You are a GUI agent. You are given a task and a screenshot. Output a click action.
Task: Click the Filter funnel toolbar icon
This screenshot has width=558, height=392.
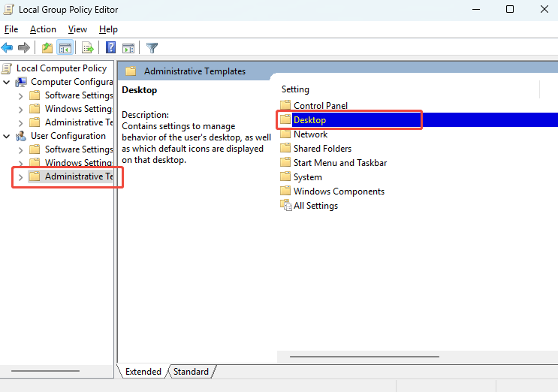pyautogui.click(x=152, y=48)
